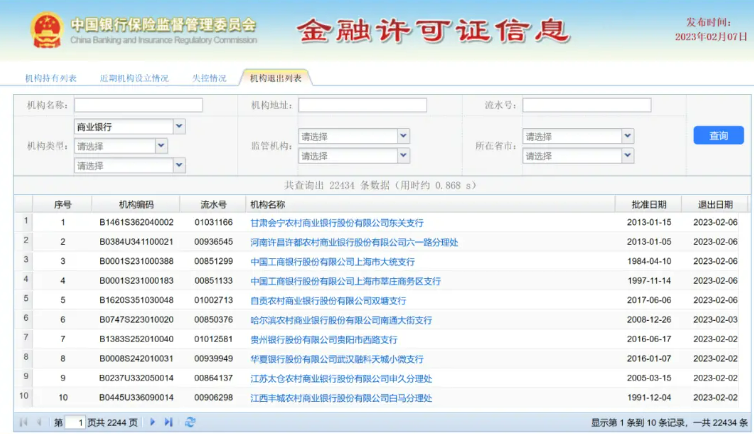Open second 所在省市 请选择 dropdown

point(627,155)
